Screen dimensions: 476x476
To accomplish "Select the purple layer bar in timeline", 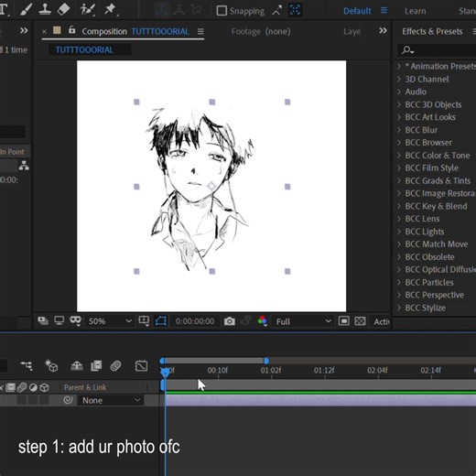I will point(320,400).
